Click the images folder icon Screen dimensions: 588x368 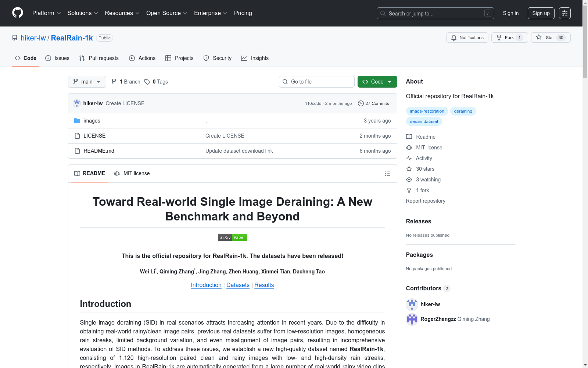pos(77,121)
